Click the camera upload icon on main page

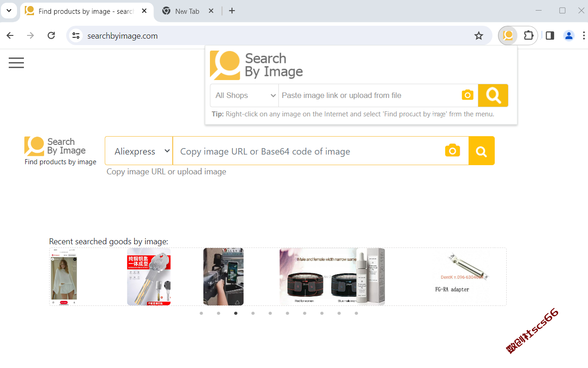point(452,150)
